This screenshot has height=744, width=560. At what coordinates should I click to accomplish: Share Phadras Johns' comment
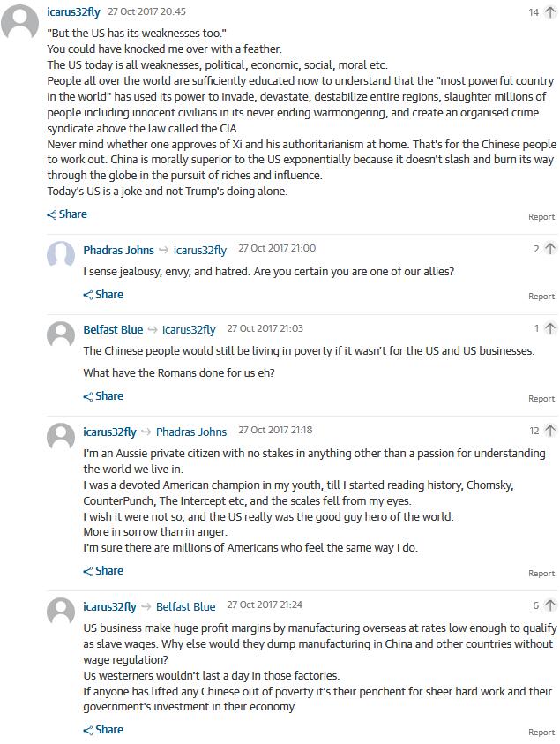pos(103,295)
